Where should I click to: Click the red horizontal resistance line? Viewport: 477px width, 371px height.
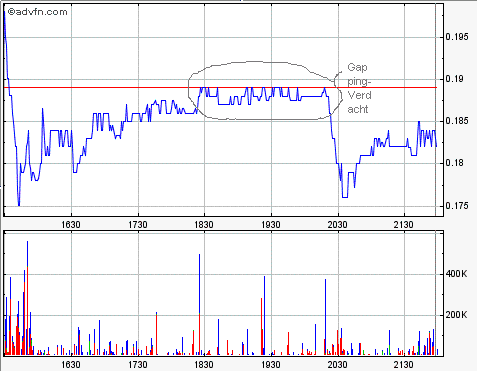(220, 88)
